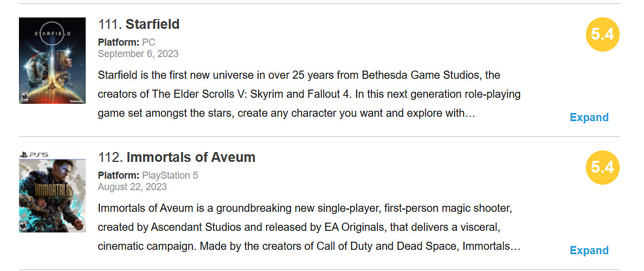Click the rank number 111
Viewport: 644px width, 271px height.
pos(110,24)
